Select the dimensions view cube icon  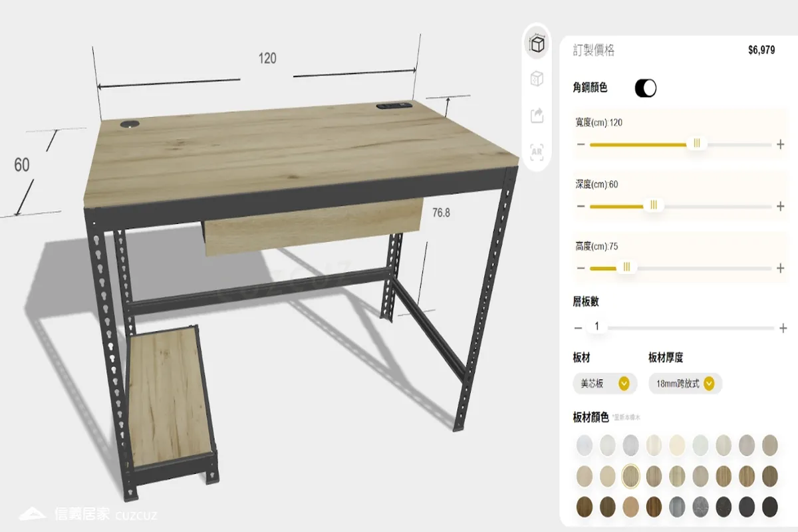(537, 45)
